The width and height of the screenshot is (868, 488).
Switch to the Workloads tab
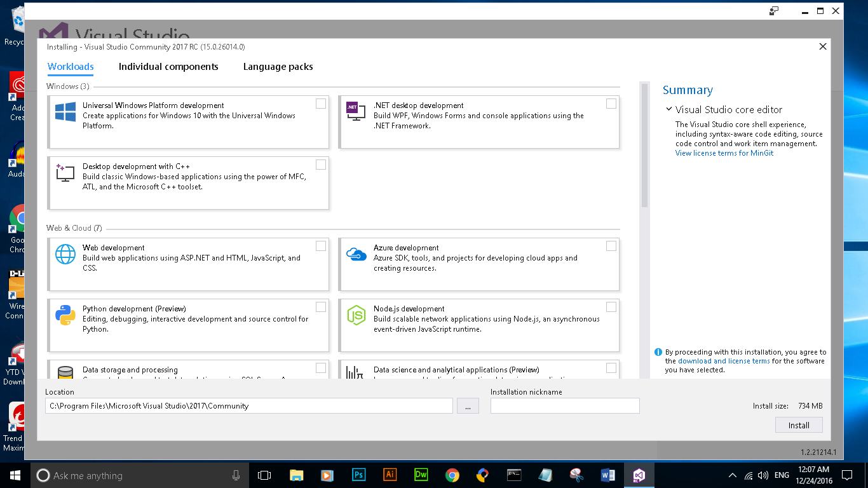pos(71,67)
